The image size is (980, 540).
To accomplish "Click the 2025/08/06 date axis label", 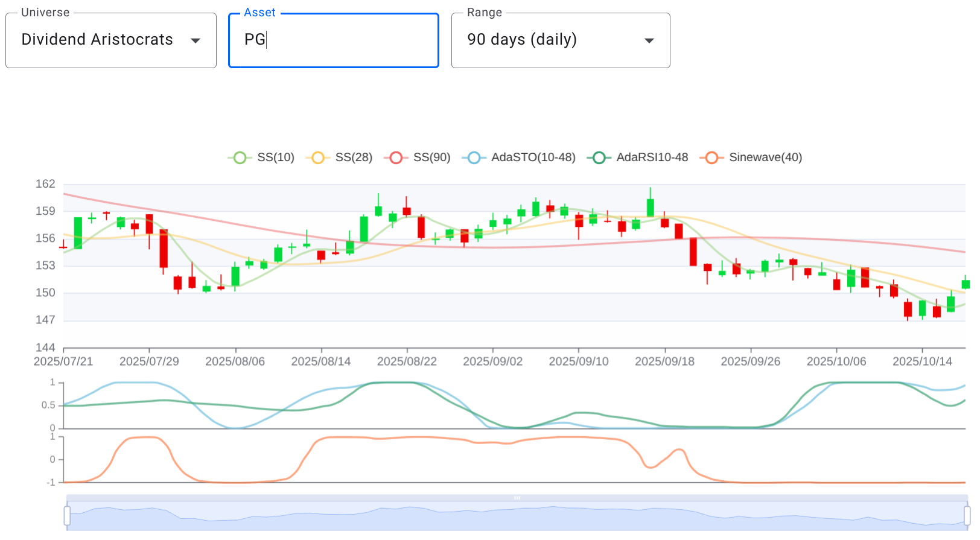I will click(235, 361).
